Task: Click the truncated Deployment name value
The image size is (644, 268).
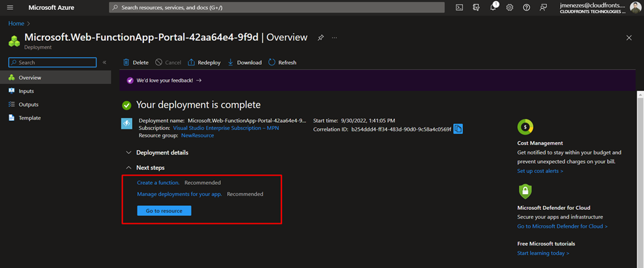Action: [x=247, y=121]
